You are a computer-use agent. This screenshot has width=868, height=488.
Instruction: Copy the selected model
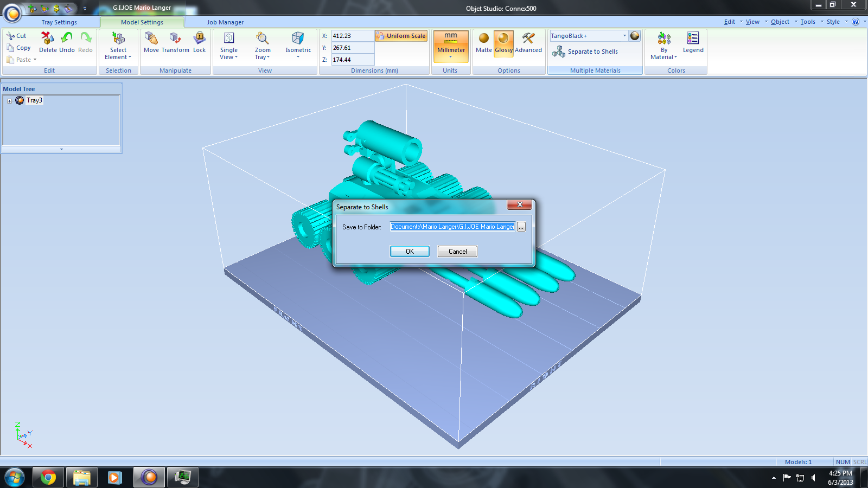click(18, 48)
